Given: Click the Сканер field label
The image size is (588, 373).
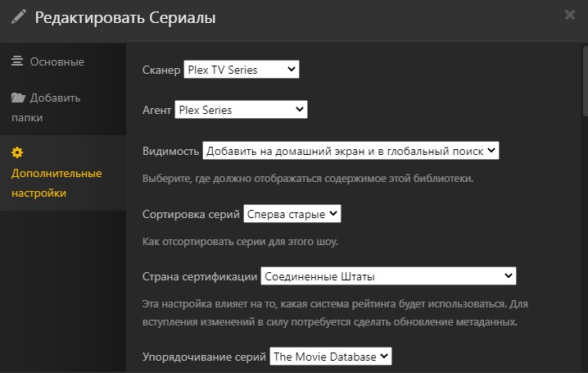Looking at the screenshot, I should coord(161,71).
